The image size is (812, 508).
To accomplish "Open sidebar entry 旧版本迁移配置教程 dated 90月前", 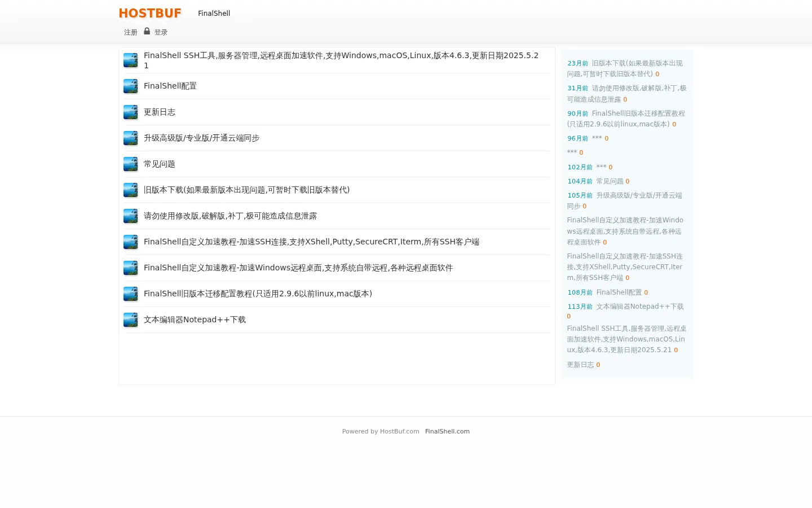I will [x=626, y=119].
